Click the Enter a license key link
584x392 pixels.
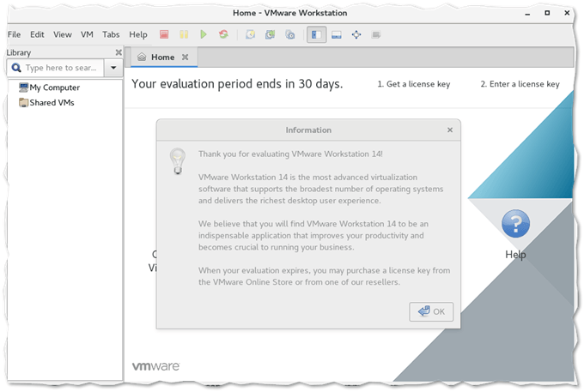pyautogui.click(x=520, y=84)
